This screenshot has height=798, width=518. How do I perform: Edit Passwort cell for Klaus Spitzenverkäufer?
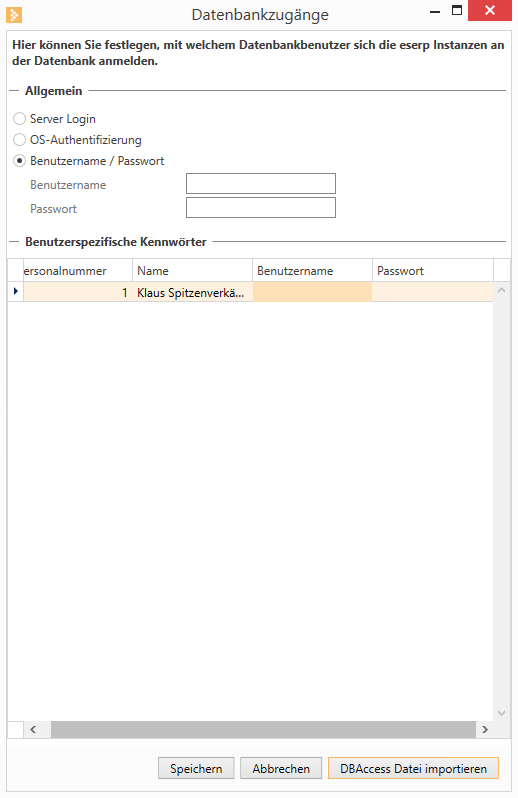(x=433, y=293)
